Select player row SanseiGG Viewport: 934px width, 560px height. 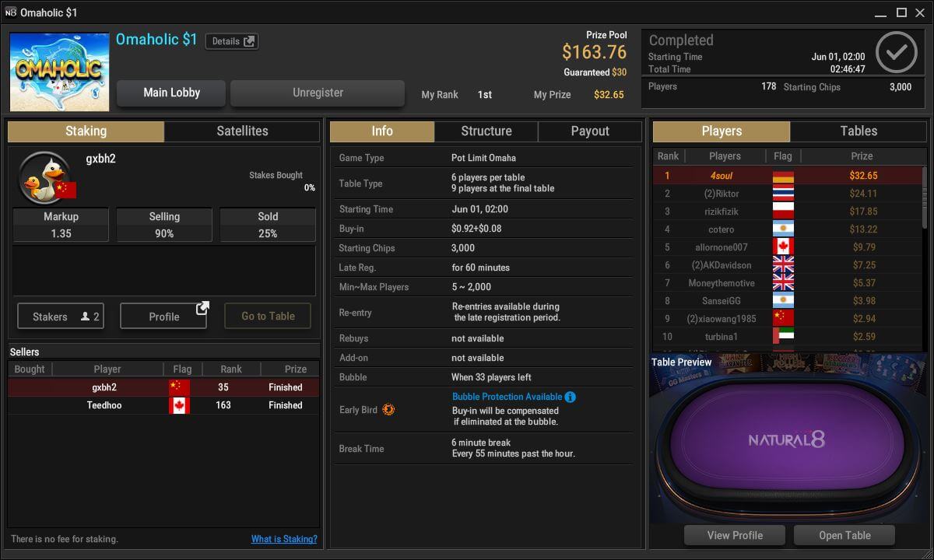(787, 301)
